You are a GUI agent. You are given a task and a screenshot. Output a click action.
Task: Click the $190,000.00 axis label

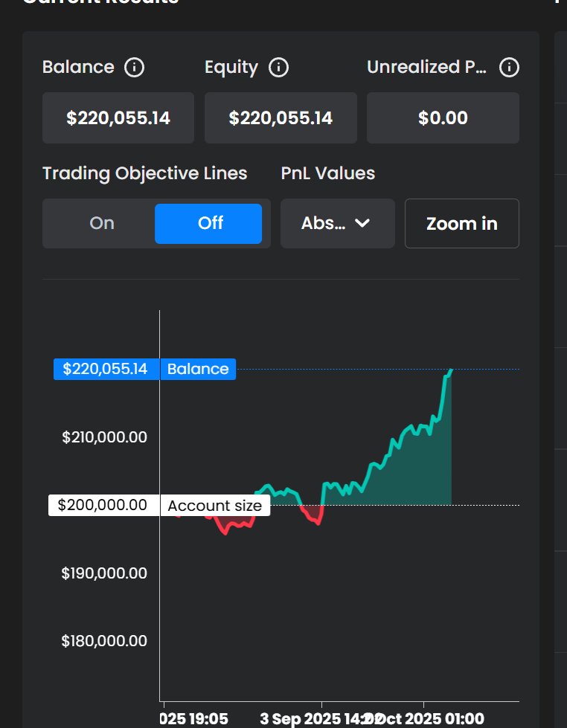[x=105, y=573]
